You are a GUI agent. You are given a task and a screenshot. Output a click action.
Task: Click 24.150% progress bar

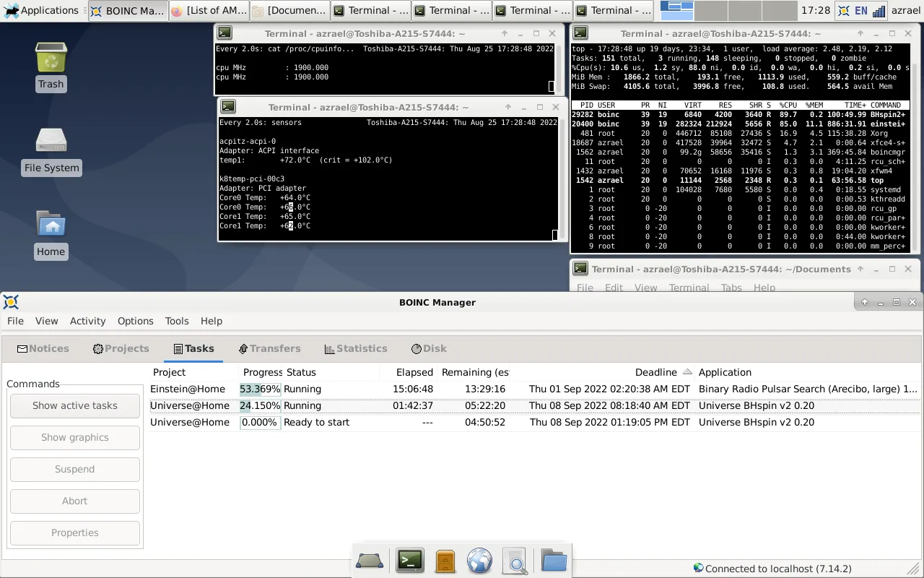(x=260, y=405)
